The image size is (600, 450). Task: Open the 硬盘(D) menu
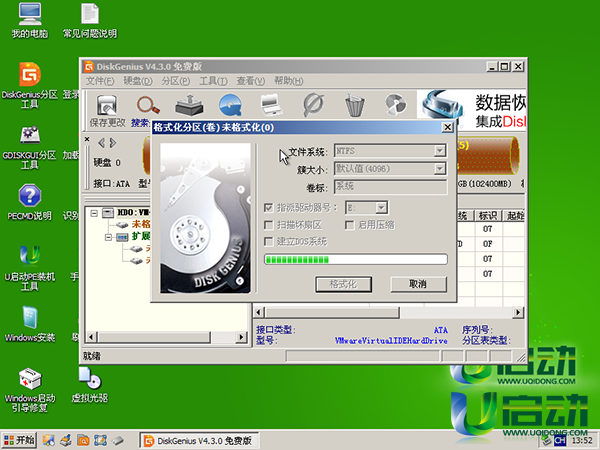pos(138,81)
